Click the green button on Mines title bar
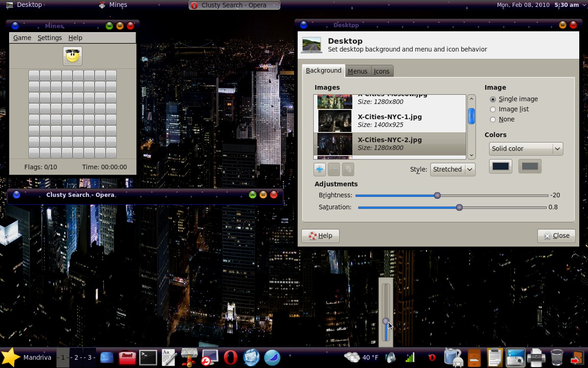The image size is (588, 368). tap(109, 26)
